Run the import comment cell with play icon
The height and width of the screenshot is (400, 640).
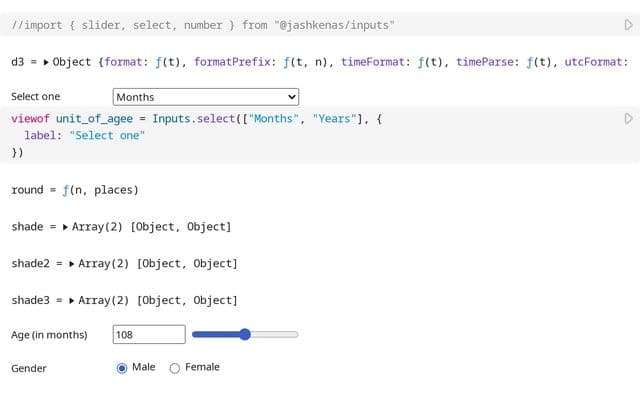tap(629, 25)
